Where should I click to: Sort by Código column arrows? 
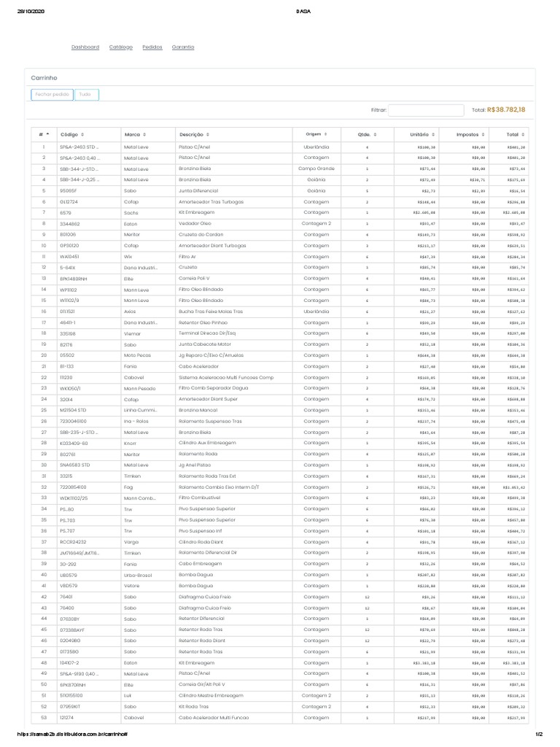82,135
